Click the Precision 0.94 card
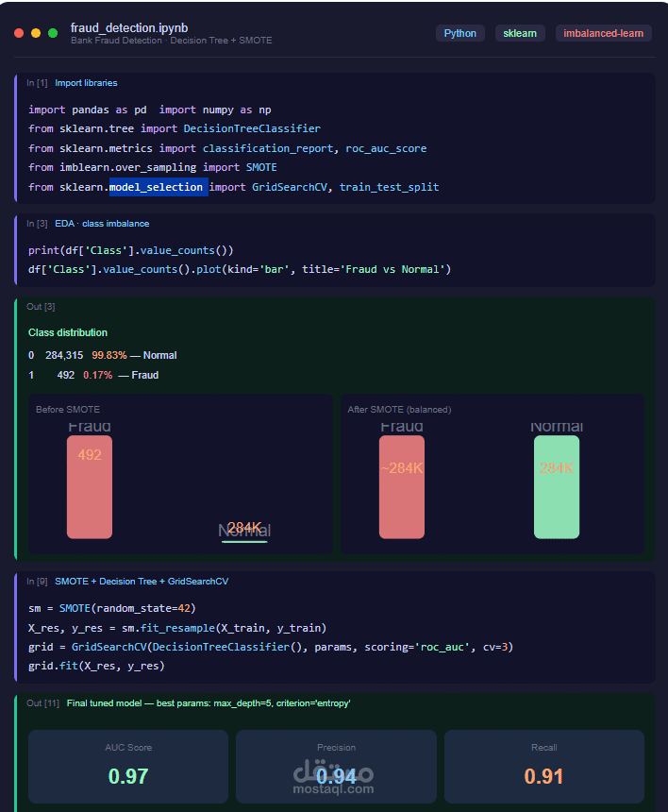Viewport: 668px width, 812px height. 336,767
